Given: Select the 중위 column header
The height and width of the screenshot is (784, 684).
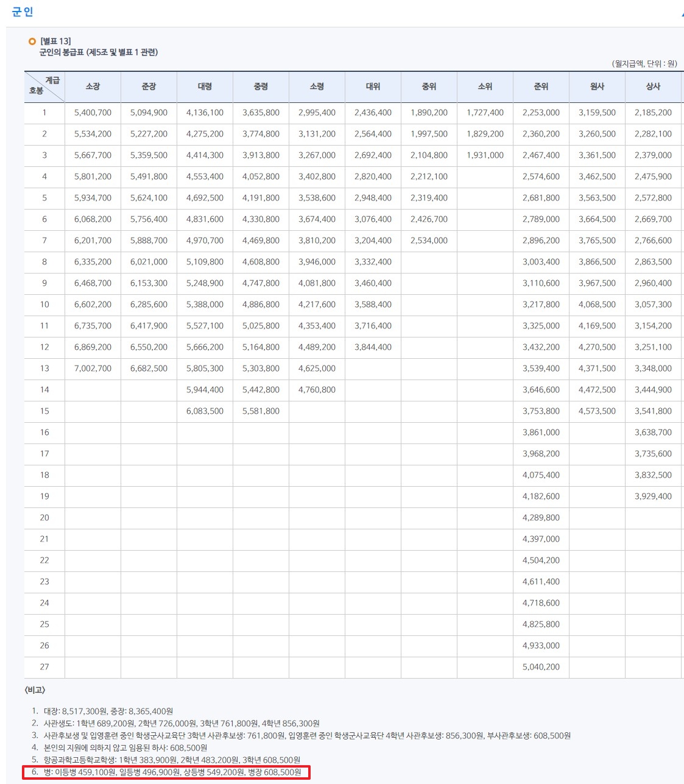Looking at the screenshot, I should coord(429,87).
